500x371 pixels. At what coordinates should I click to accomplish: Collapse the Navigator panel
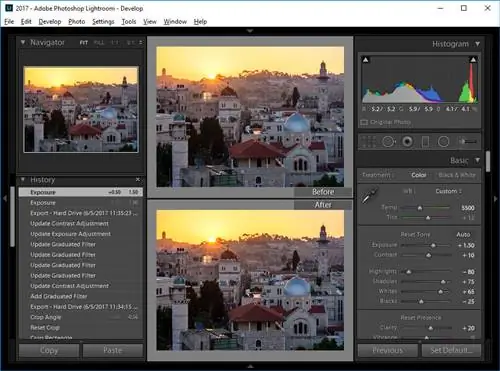tap(23, 42)
